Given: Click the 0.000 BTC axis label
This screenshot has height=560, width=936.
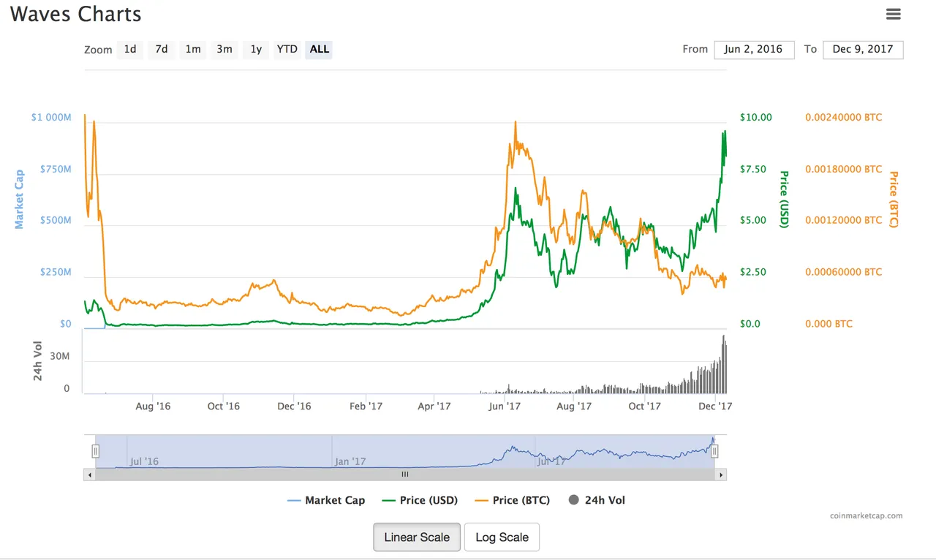Looking at the screenshot, I should tap(829, 323).
